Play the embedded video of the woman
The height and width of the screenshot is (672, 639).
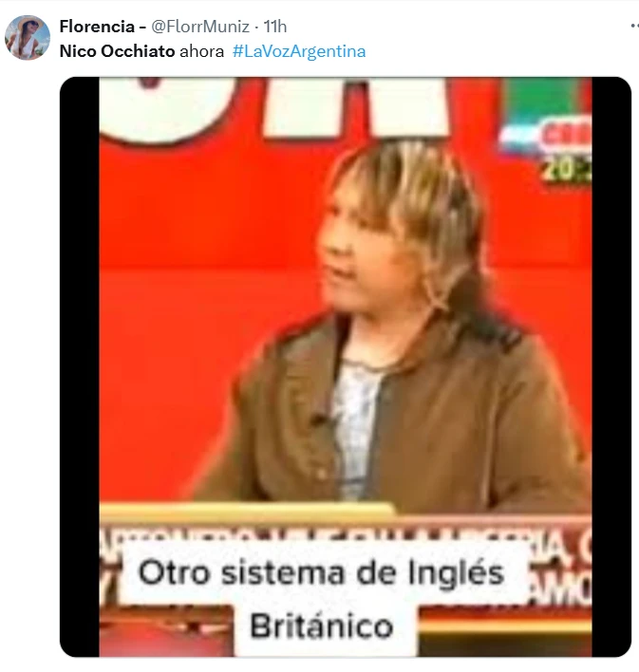pyautogui.click(x=346, y=367)
